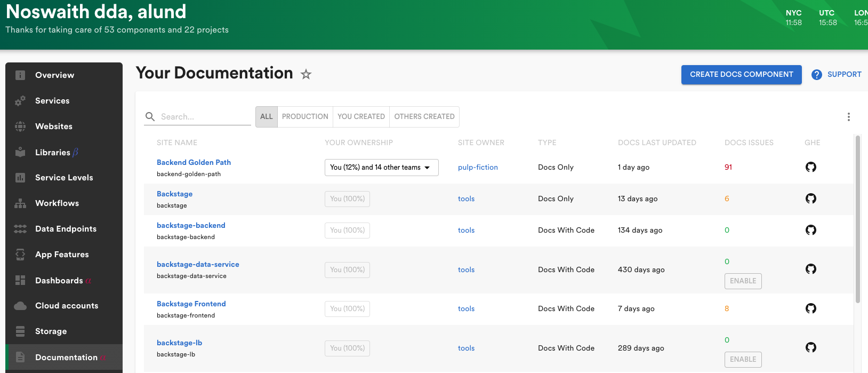
Task: Open GitHub icon for Backend Golden Path
Action: coord(810,167)
